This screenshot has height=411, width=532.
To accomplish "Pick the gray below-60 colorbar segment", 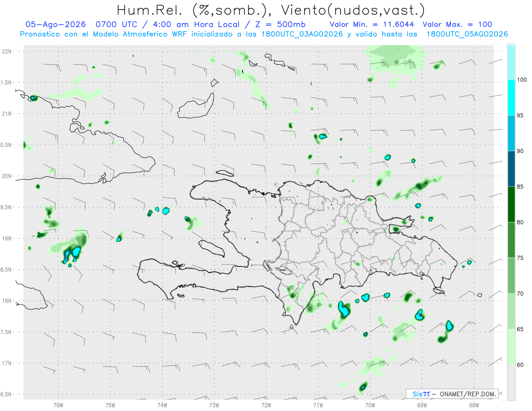I will pyautogui.click(x=511, y=383).
